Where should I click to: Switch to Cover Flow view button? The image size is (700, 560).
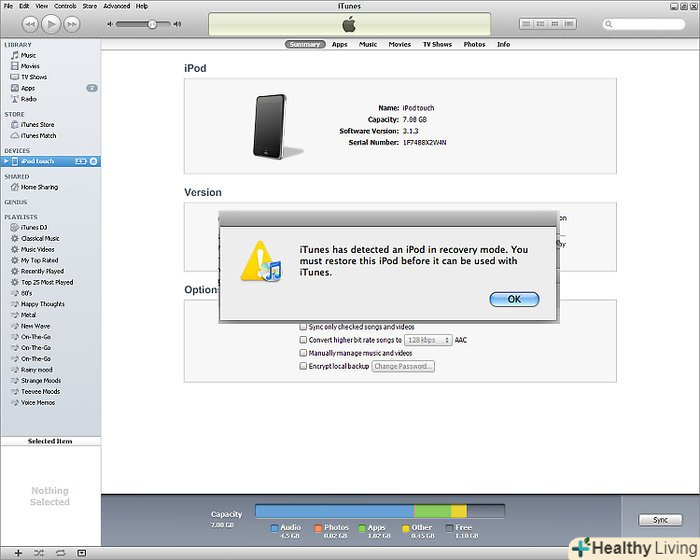pyautogui.click(x=569, y=24)
